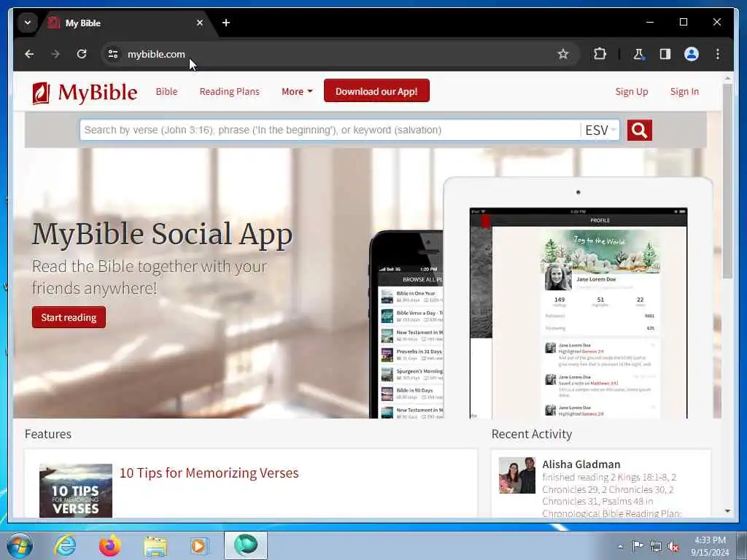Image resolution: width=747 pixels, height=560 pixels.
Task: Open the Bible nav link
Action: tap(166, 91)
